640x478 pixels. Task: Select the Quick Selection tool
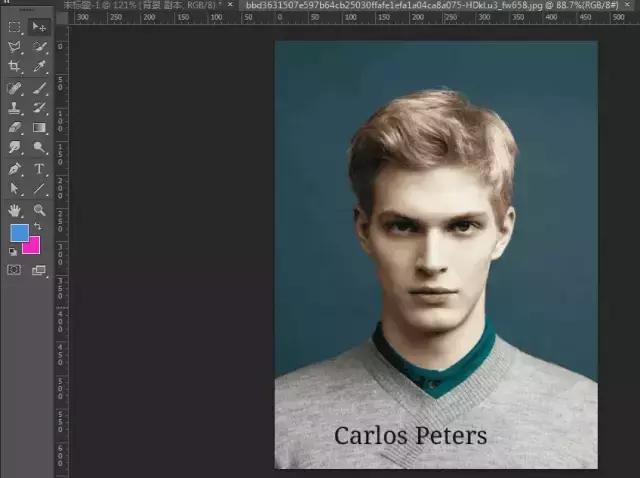(x=39, y=47)
